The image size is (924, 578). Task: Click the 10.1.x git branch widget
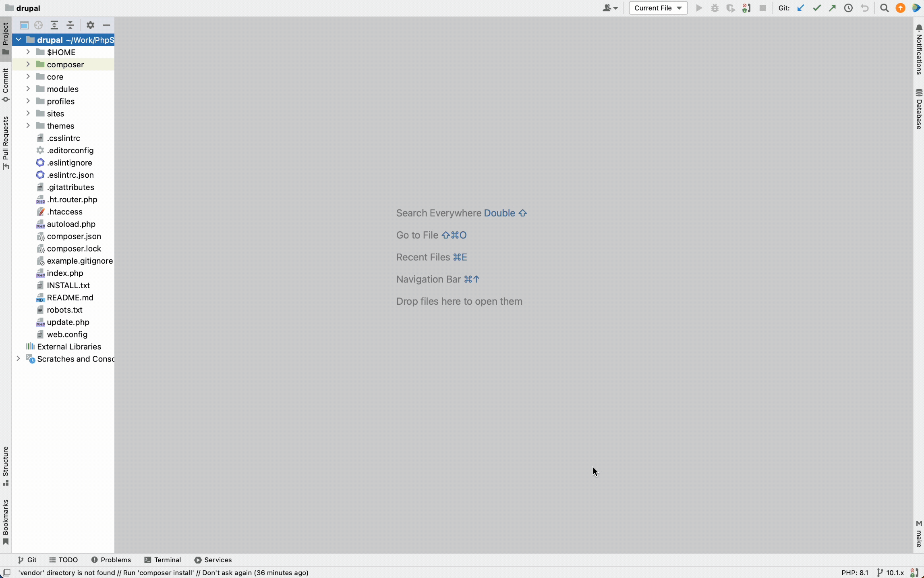891,573
